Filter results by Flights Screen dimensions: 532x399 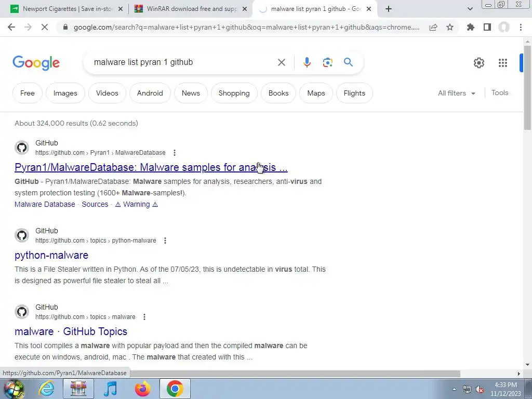(354, 93)
